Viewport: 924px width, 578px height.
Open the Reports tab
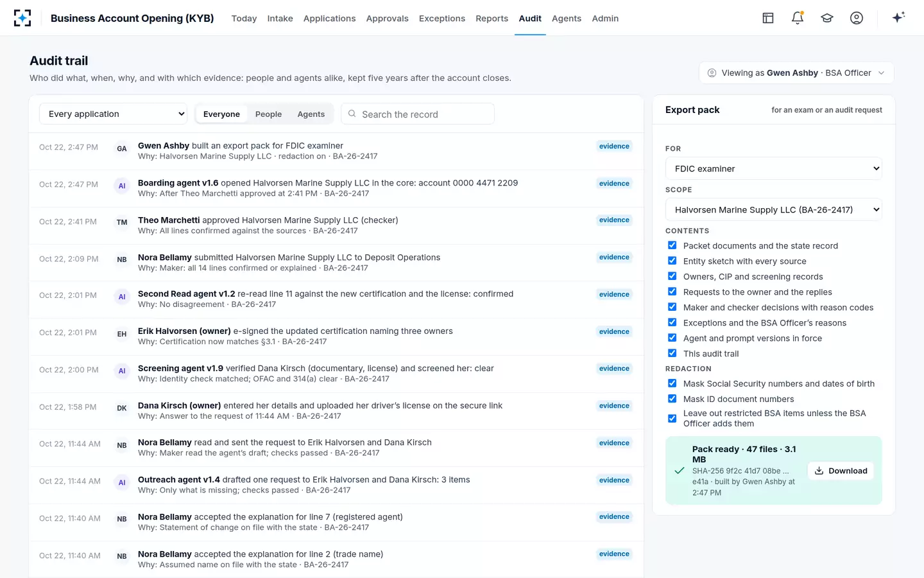click(492, 18)
